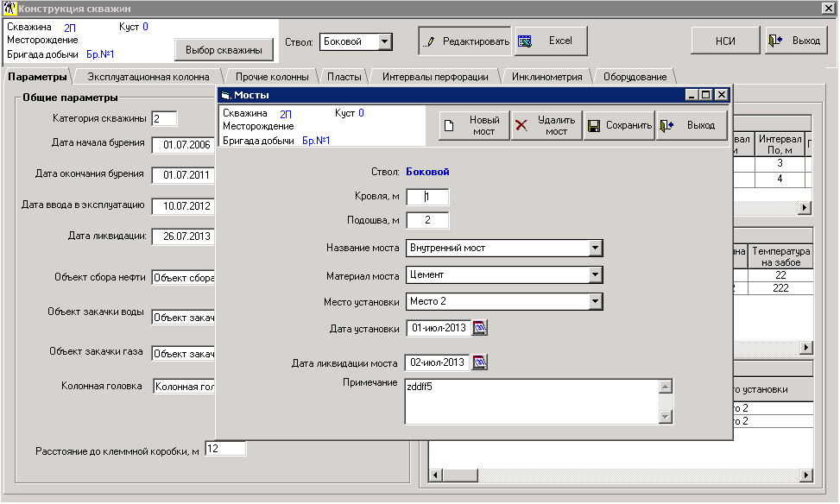
Task: Click the Расстояние до клеммной коробки field
Action: (225, 449)
